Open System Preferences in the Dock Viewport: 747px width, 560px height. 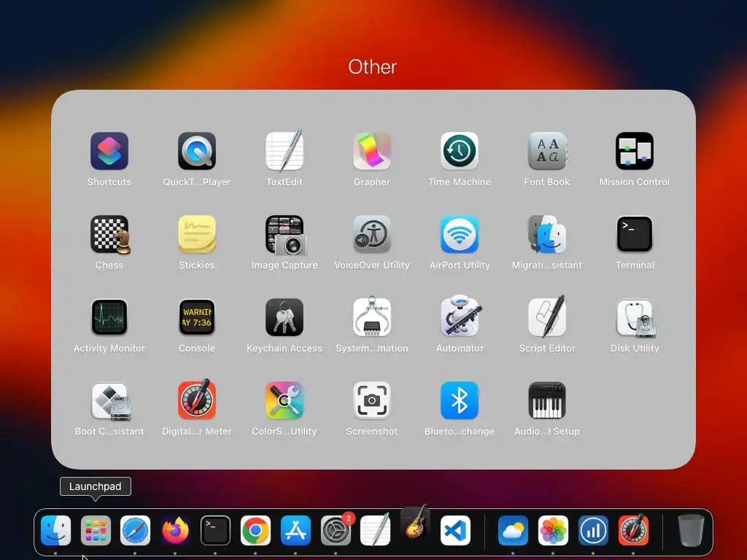coord(336,531)
